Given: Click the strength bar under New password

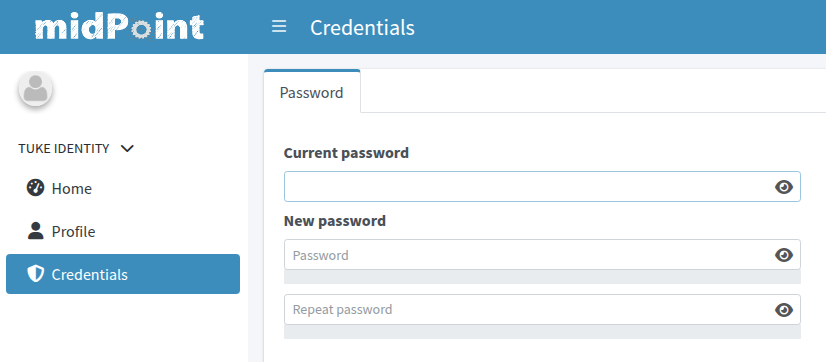Looking at the screenshot, I should pyautogui.click(x=542, y=277).
